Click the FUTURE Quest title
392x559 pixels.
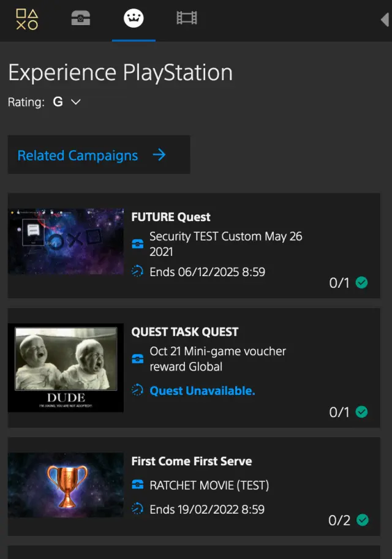point(171,217)
